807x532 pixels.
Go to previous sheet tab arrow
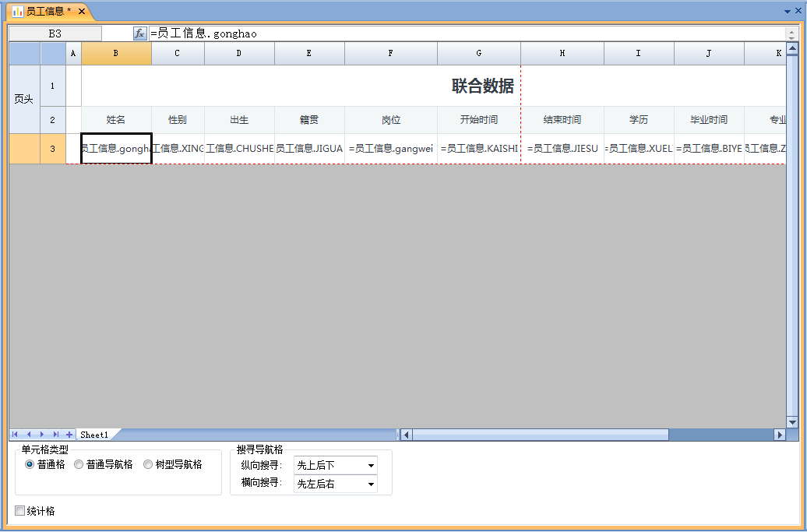click(x=29, y=435)
